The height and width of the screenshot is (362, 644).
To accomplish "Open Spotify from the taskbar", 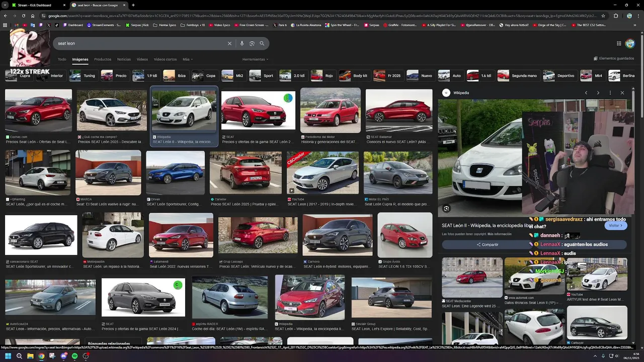I will [74, 356].
